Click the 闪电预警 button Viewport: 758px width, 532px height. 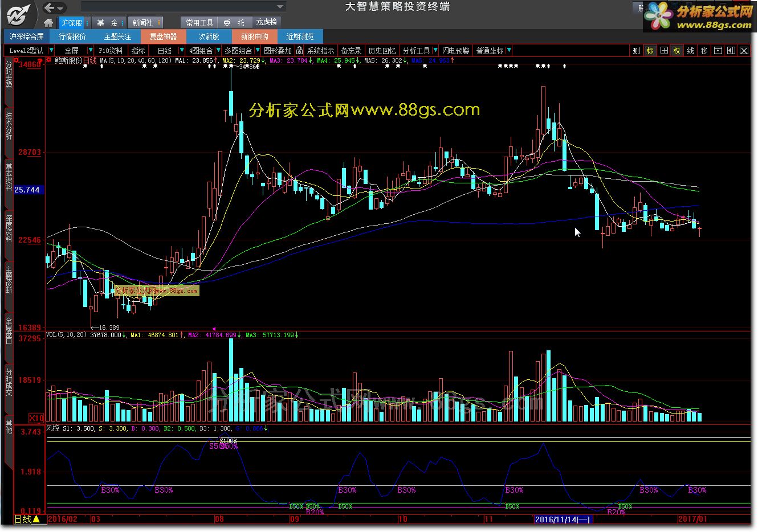[x=456, y=51]
